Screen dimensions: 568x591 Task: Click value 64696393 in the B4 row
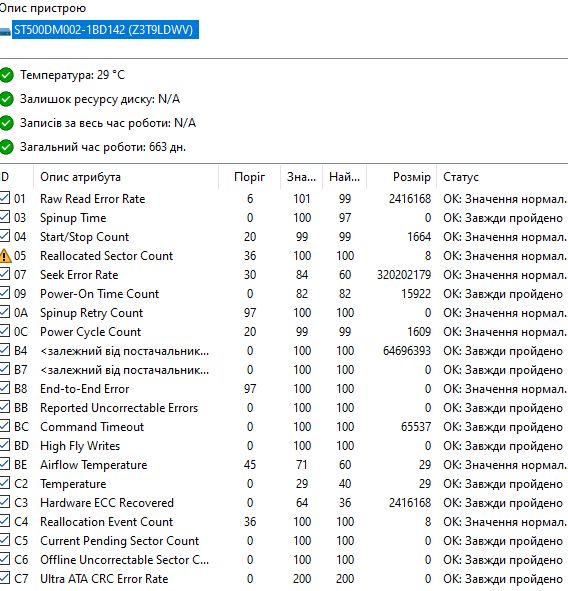tap(407, 351)
